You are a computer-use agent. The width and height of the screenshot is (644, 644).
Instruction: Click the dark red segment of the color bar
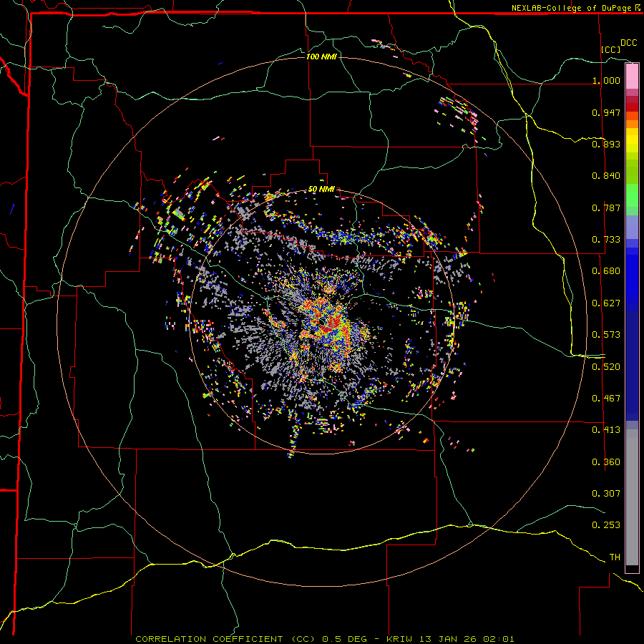632,107
